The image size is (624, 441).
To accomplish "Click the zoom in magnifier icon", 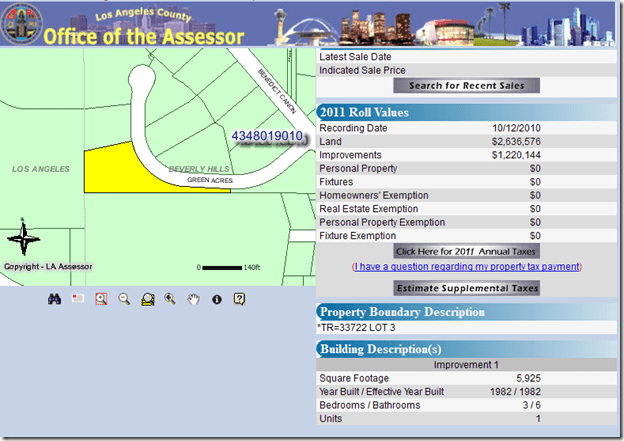I will 170,299.
